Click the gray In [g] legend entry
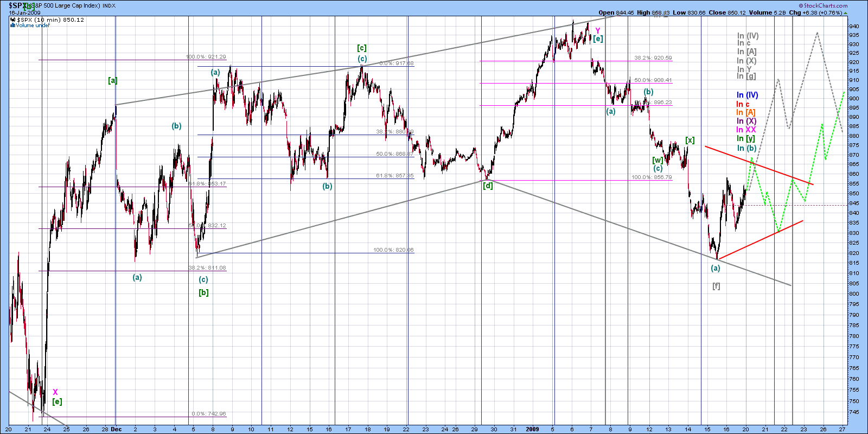 746,76
